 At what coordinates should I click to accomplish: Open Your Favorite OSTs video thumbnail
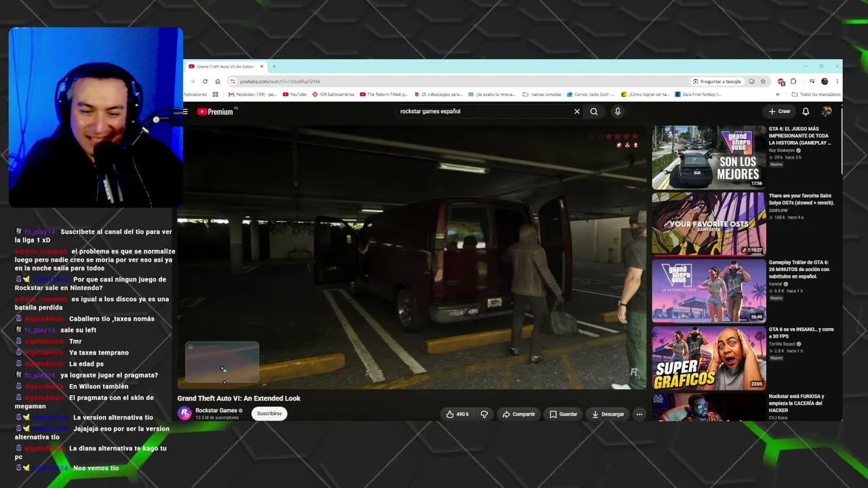point(709,224)
